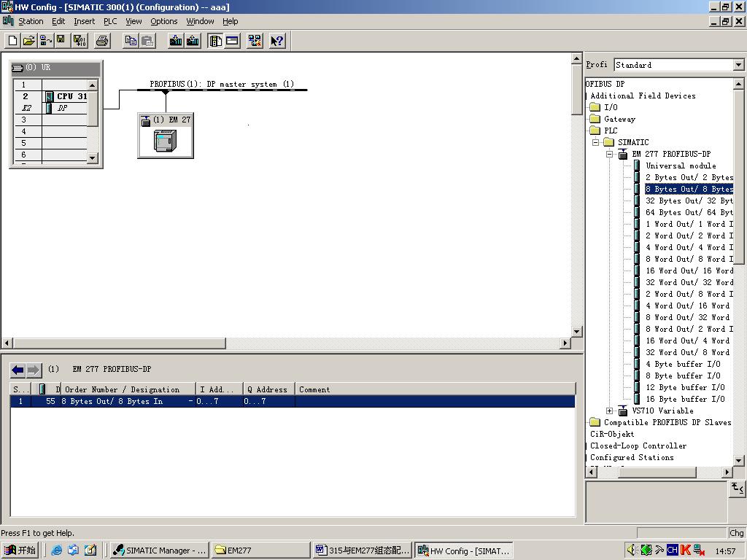Select Closed-Loop Controller catalog entry
747x560 pixels.
(x=638, y=446)
